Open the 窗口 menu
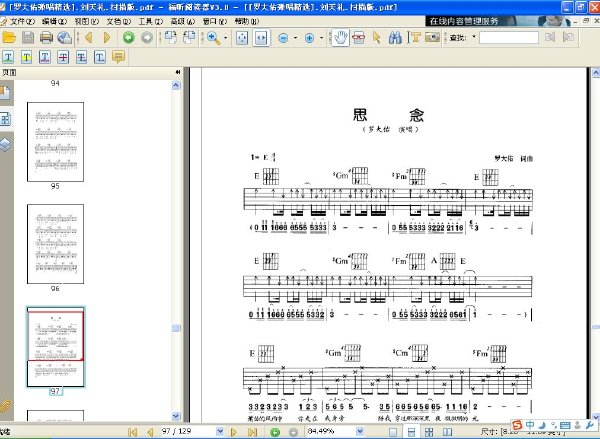 (215, 22)
